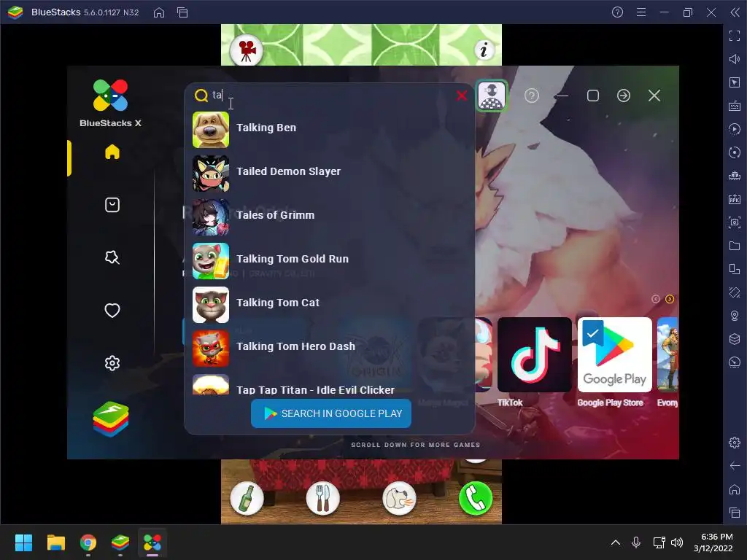The image size is (747, 560).
Task: Open the layers icon in the side toolbar
Action: 735,338
